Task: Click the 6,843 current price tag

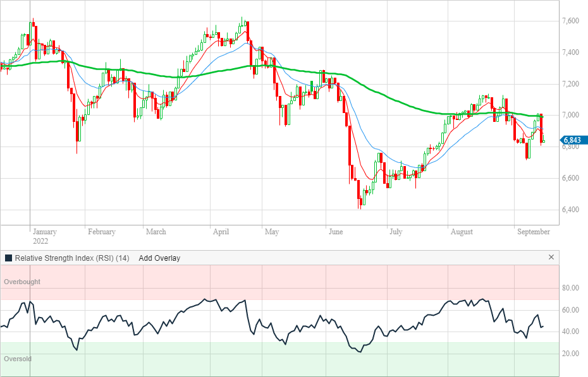Action: (x=575, y=140)
